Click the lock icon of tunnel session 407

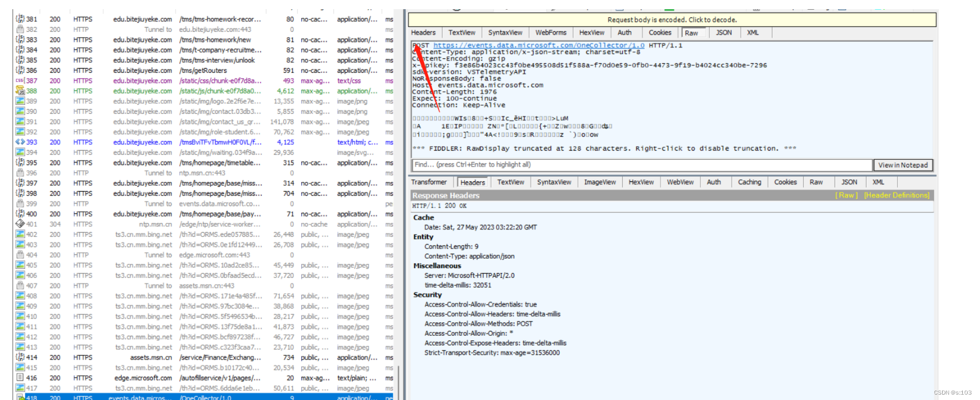pyautogui.click(x=20, y=286)
